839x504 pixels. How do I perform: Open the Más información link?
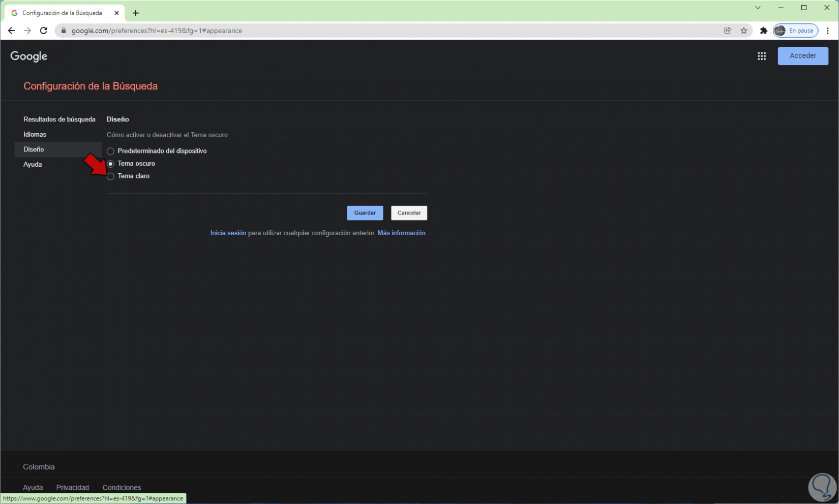point(401,233)
